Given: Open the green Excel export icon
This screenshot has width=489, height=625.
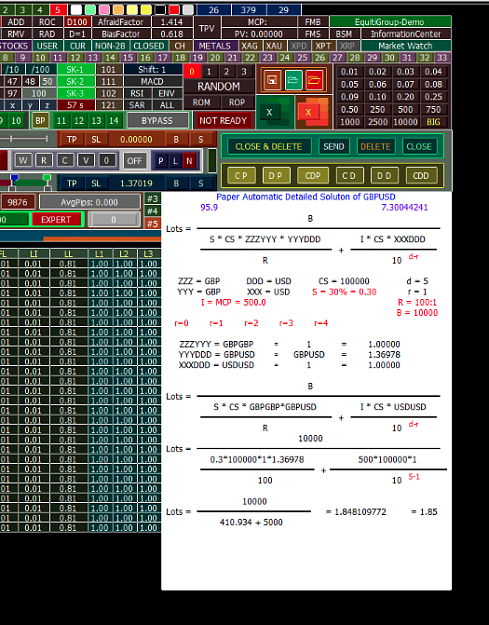Looking at the screenshot, I should pos(274,112).
